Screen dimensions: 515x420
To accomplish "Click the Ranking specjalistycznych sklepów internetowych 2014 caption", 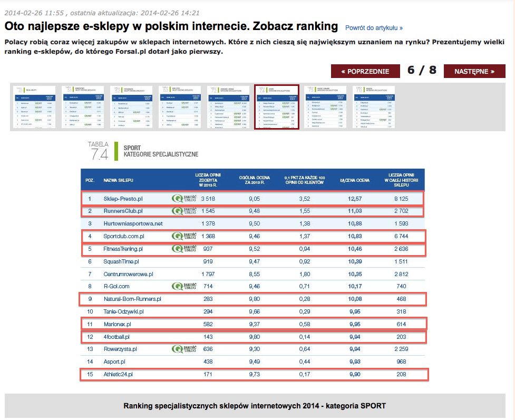I will click(255, 406).
